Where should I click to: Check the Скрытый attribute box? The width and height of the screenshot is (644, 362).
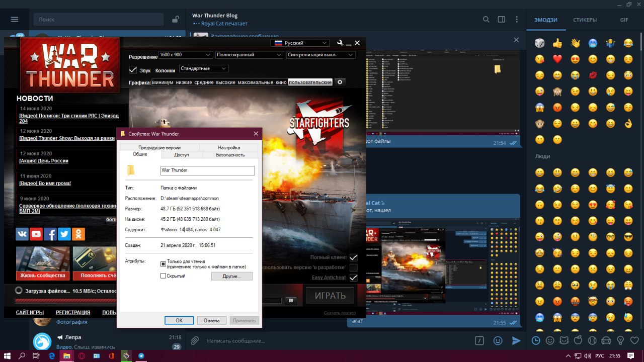point(163,276)
